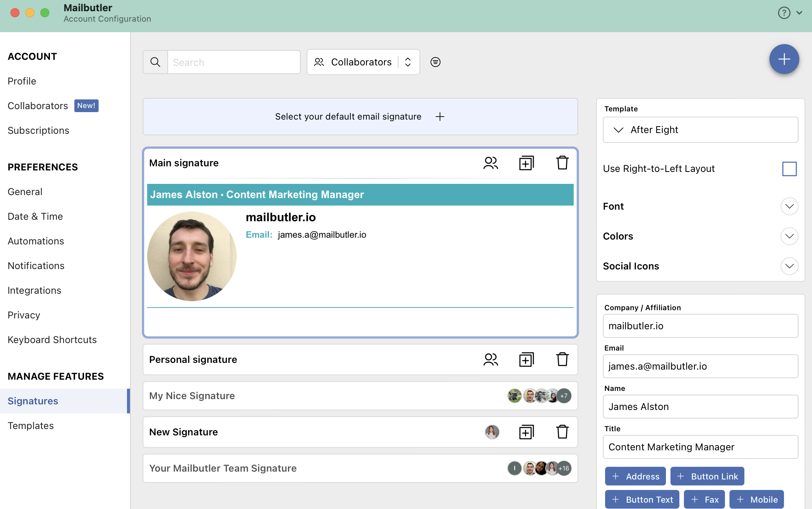The height and width of the screenshot is (509, 812).
Task: Open Keyboard Shortcuts preferences
Action: [52, 340]
